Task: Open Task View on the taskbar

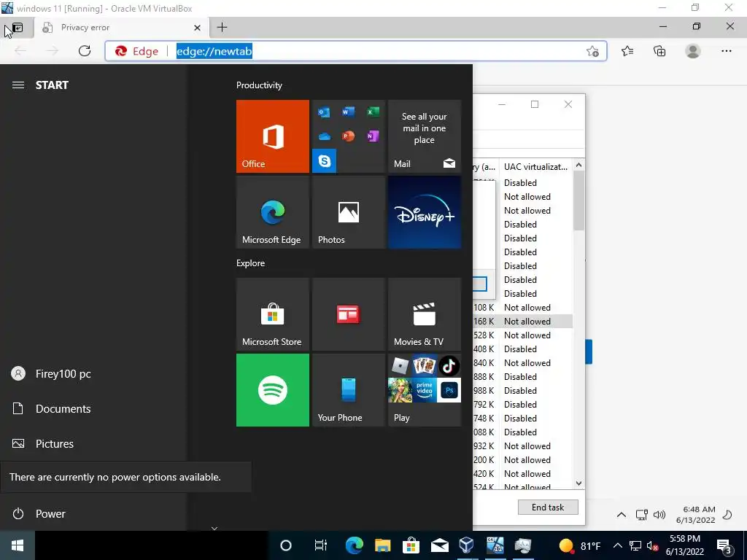Action: tap(321, 545)
